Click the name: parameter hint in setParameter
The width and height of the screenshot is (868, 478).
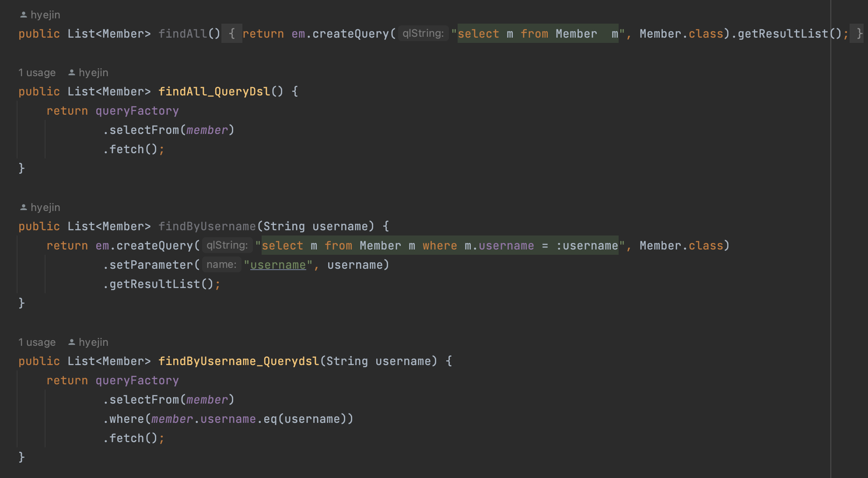tap(221, 265)
